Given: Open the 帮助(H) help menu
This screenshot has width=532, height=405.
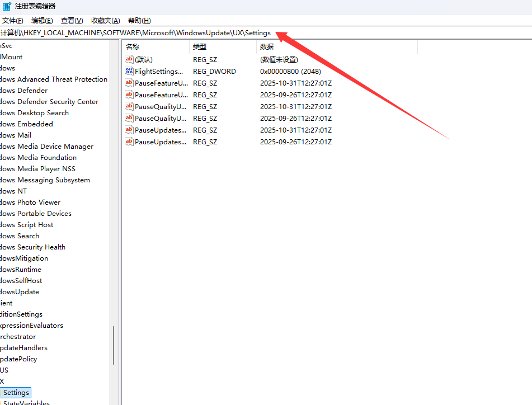Looking at the screenshot, I should coord(139,21).
